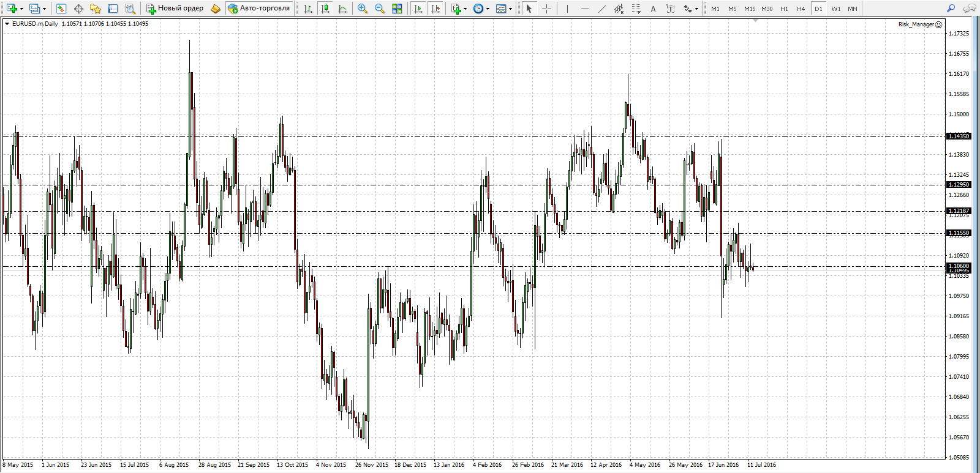The height and width of the screenshot is (473, 980).
Task: Open MetaEditor with the yellow book icon
Action: [215, 9]
